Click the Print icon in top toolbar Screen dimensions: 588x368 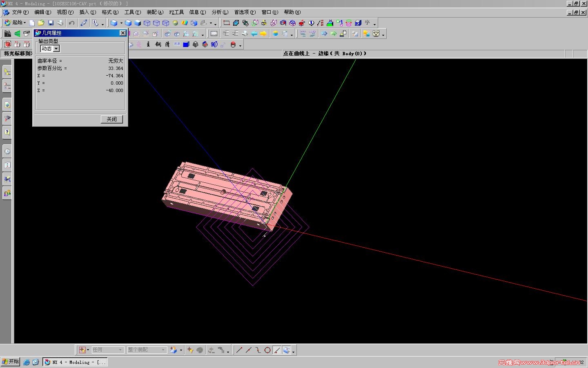tap(60, 23)
